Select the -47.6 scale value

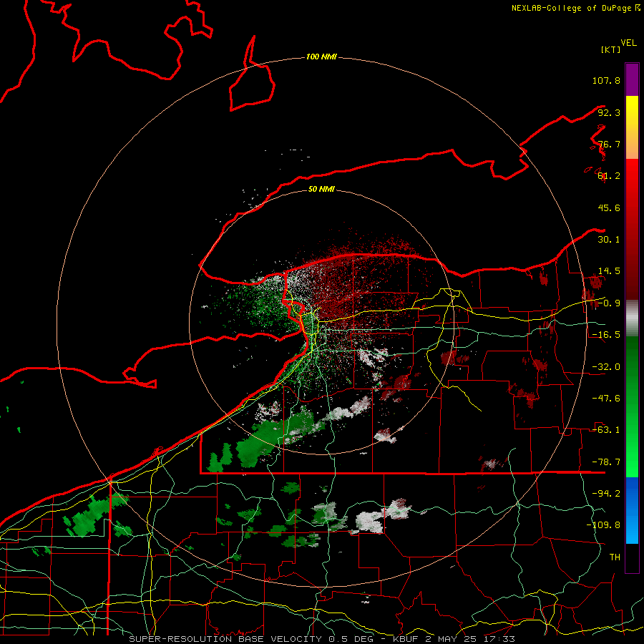(x=606, y=399)
